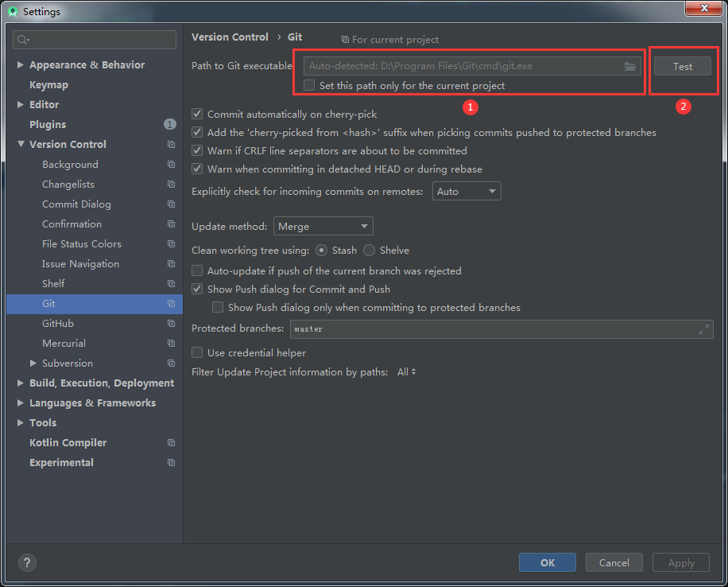Screen dimensions: 728x587
Task: Click the Apply button
Action: coord(680,562)
